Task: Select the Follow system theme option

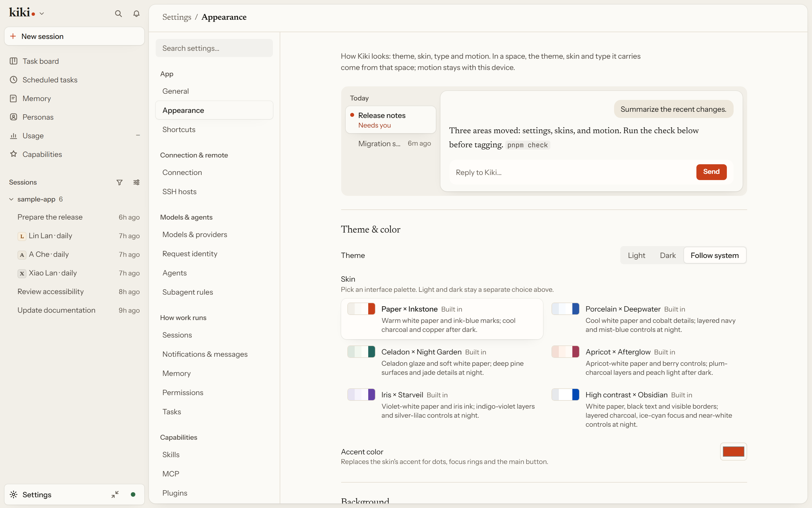Action: pos(715,255)
